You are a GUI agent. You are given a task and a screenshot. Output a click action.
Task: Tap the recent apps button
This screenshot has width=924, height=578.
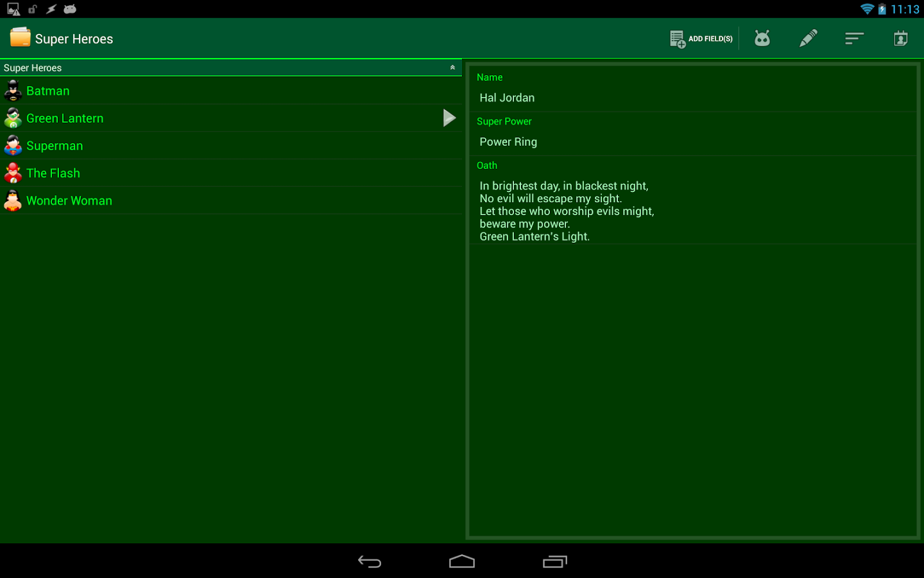(555, 562)
